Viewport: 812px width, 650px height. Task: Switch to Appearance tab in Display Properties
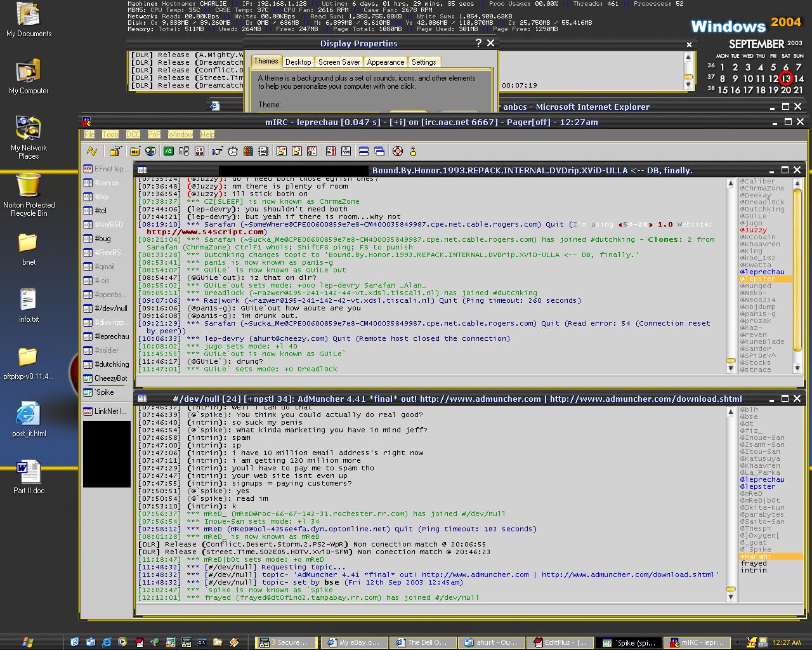[386, 62]
